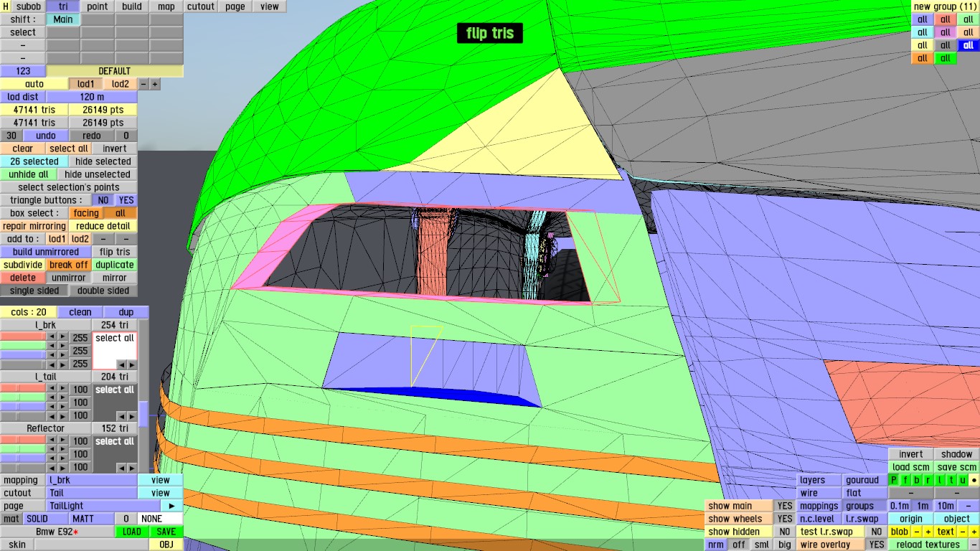Click the undo button
Viewport: 980px width, 551px height.
coord(46,136)
